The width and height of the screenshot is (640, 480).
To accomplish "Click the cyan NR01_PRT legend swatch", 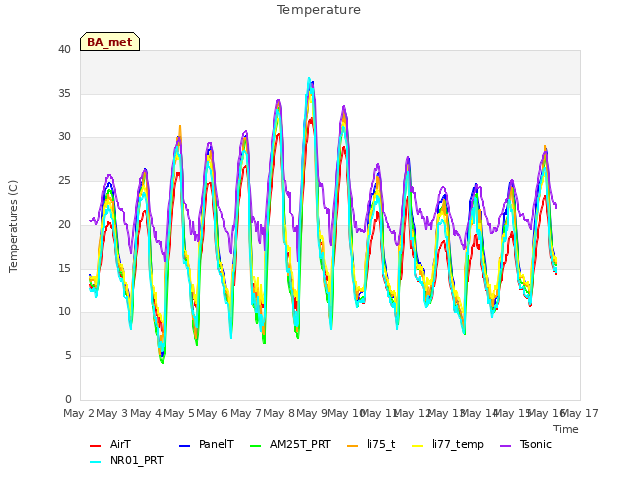I will pos(95,462).
